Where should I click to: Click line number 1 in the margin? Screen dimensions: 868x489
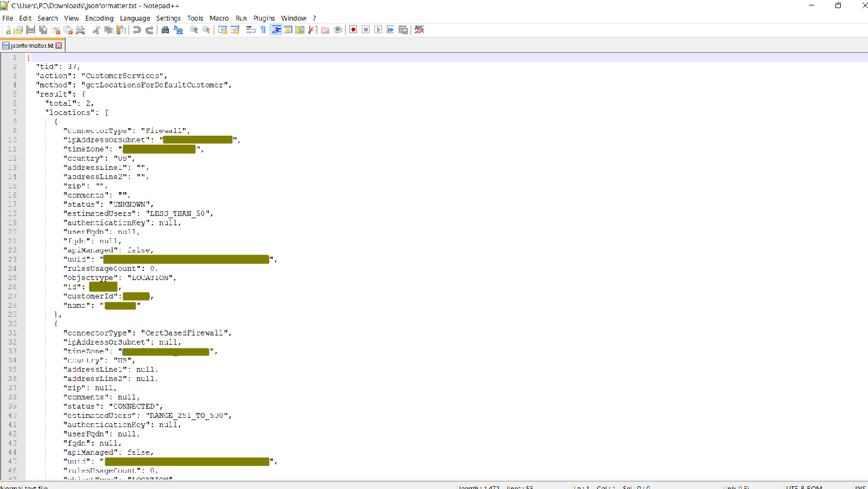tap(15, 58)
